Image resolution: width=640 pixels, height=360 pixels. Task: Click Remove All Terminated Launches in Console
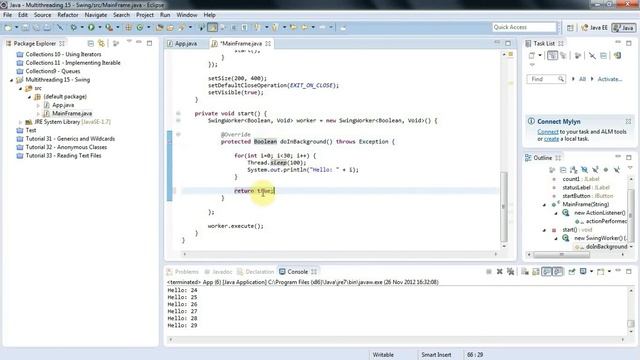tap(510, 271)
